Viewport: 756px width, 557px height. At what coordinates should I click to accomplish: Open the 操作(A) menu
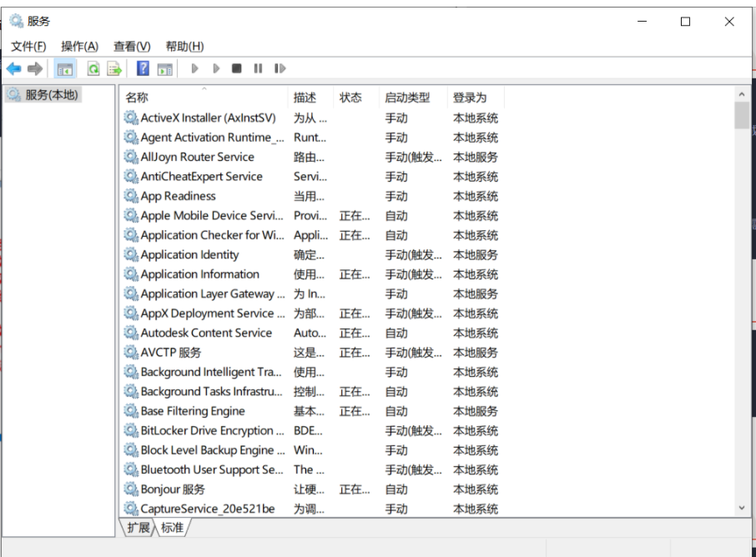point(79,46)
